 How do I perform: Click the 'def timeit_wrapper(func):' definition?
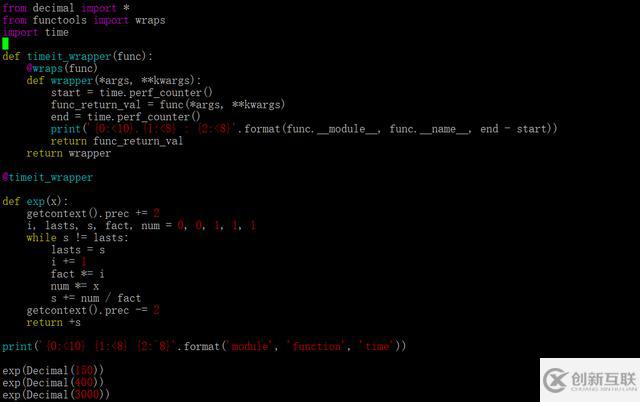tap(77, 56)
